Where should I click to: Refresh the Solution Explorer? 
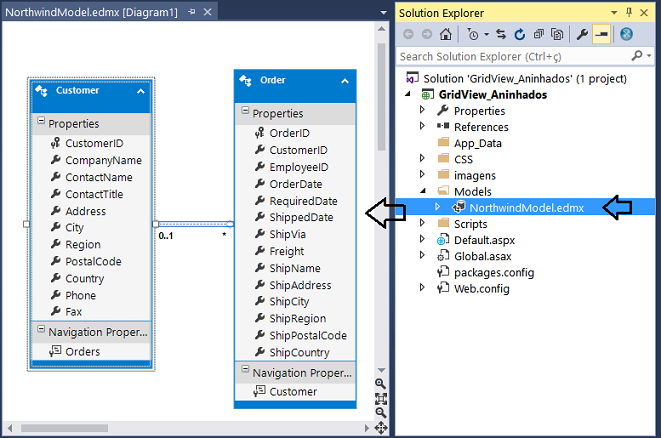(x=520, y=34)
